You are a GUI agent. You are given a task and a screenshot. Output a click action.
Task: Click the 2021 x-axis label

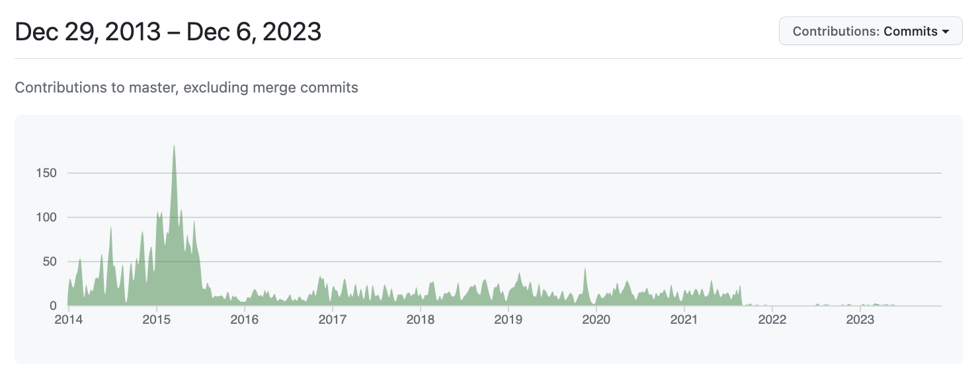point(684,320)
